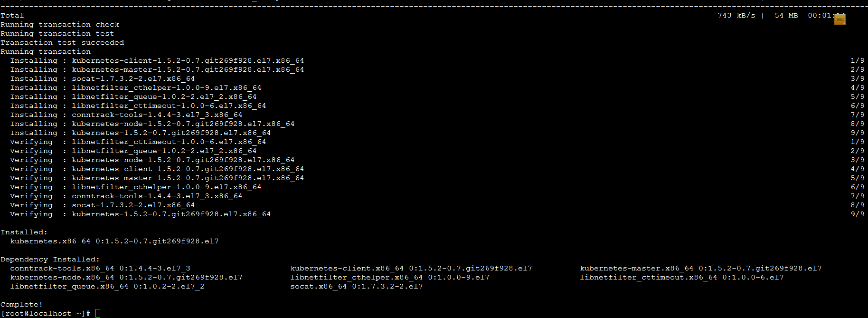Click conntrack-tools.x86_64 in the dependency list

[x=62, y=268]
